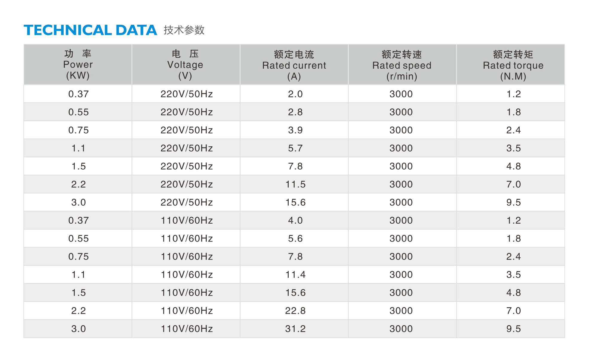Click the 2.8 rated current cell
600x364 pixels.
[294, 112]
